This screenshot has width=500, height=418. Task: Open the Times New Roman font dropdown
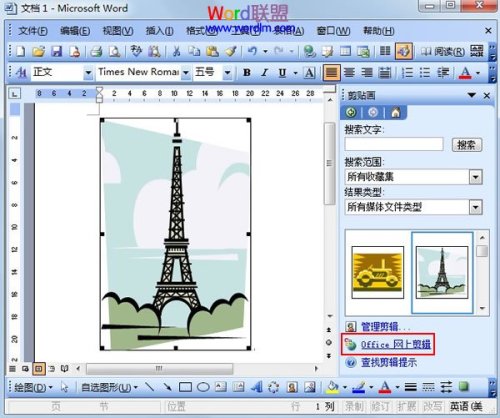(186, 72)
